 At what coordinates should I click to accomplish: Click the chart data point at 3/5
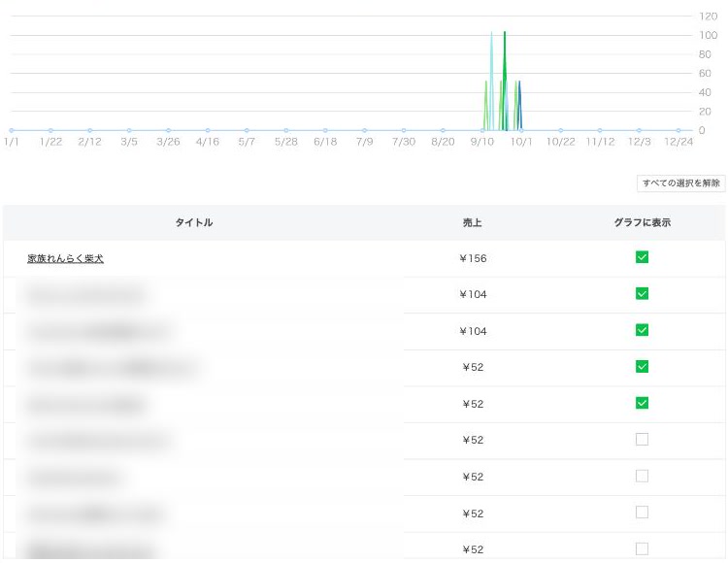(x=129, y=130)
